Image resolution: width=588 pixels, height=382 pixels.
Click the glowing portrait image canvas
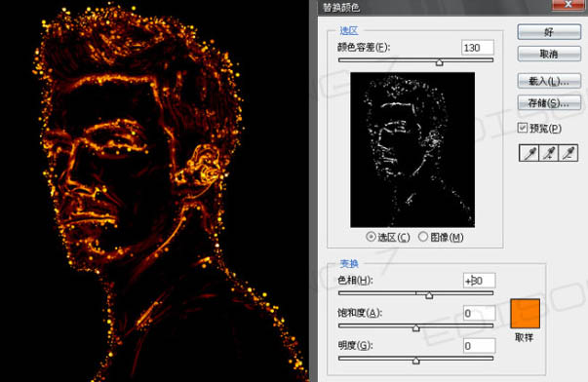pyautogui.click(x=154, y=191)
